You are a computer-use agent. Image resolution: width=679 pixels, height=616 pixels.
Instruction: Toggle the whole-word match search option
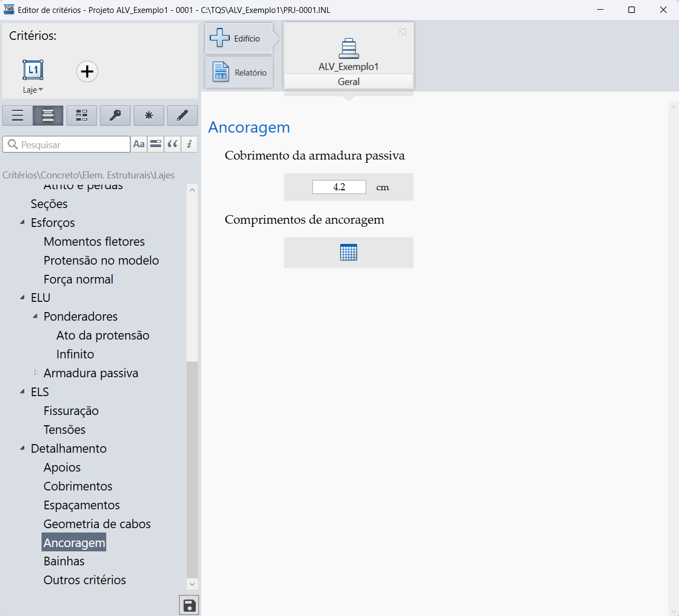156,144
